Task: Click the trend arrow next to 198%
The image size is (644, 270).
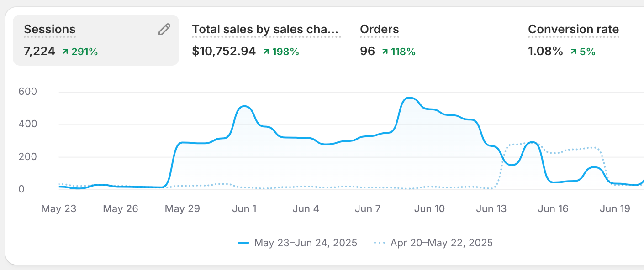Action: tap(266, 52)
